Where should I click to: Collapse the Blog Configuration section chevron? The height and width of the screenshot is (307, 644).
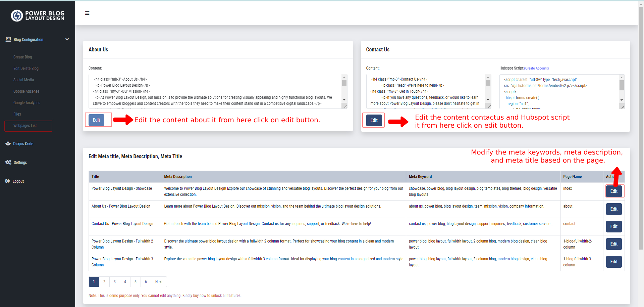[x=67, y=39]
